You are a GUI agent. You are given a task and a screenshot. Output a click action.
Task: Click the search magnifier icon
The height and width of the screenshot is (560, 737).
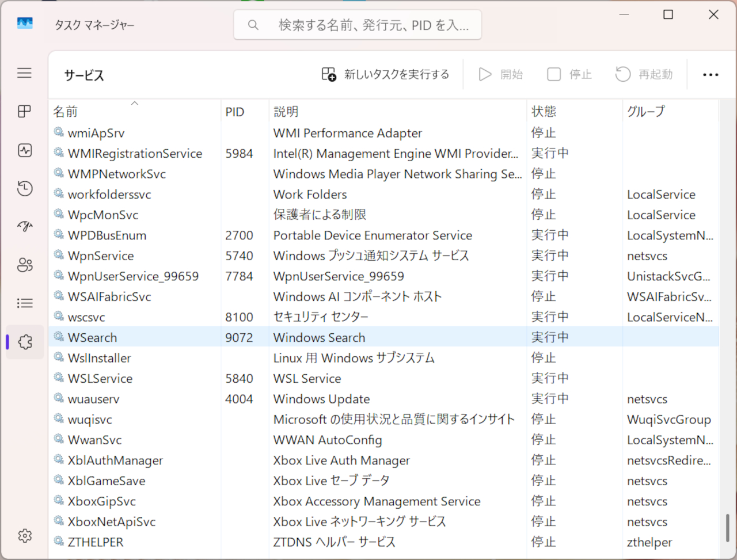pos(253,25)
